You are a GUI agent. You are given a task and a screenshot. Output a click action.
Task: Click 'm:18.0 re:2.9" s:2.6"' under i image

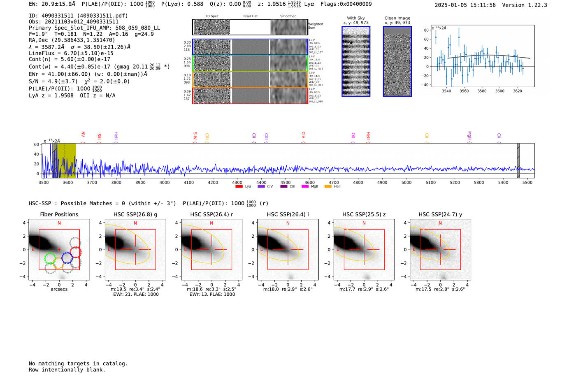point(288,289)
